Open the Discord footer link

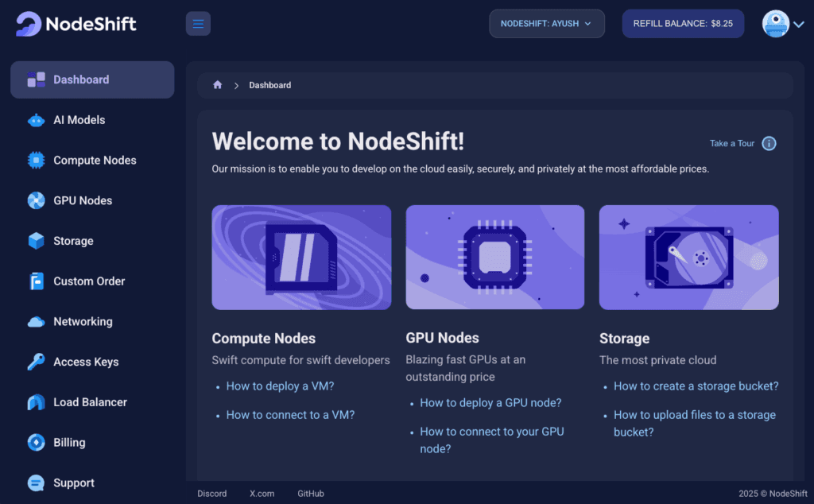tap(212, 494)
